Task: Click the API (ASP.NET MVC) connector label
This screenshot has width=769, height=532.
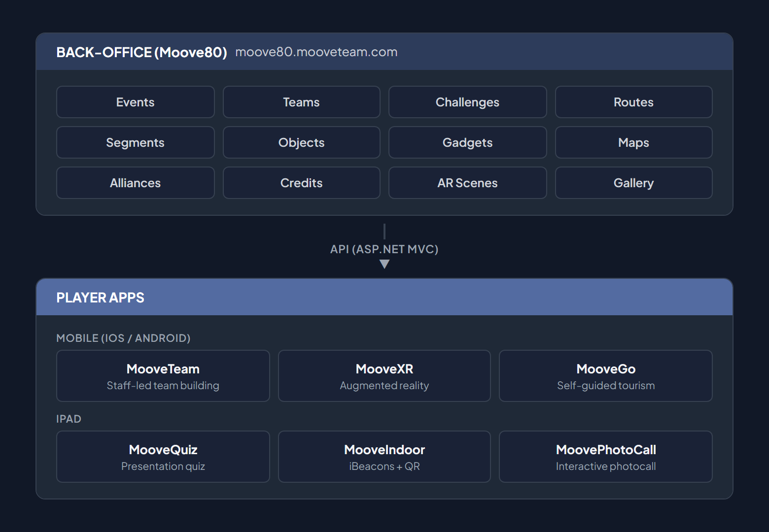Action: pos(384,249)
